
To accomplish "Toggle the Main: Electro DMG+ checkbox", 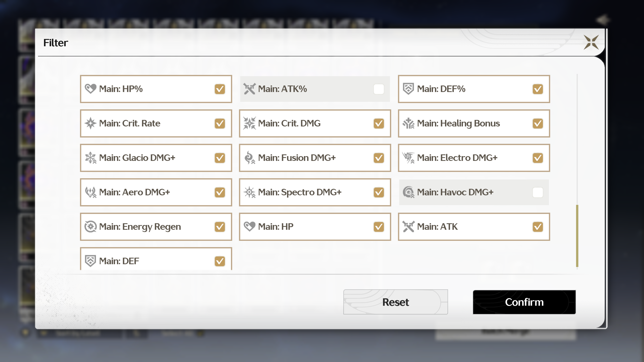I will pyautogui.click(x=538, y=158).
